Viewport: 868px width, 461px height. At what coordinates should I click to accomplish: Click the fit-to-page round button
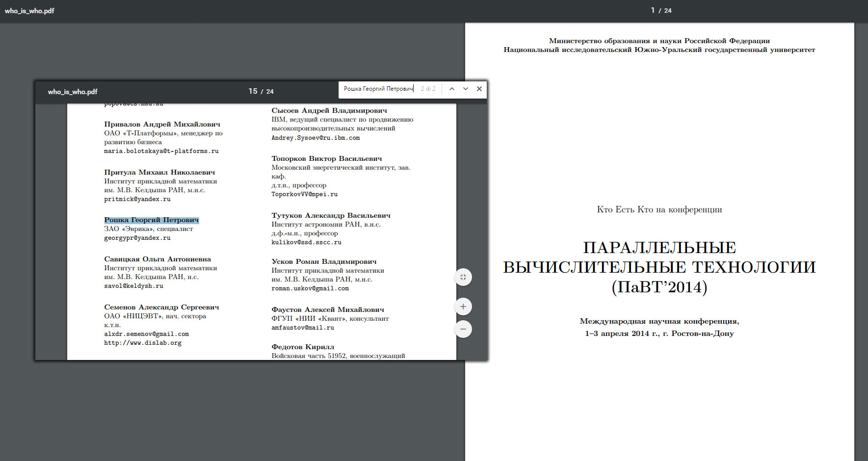point(463,277)
